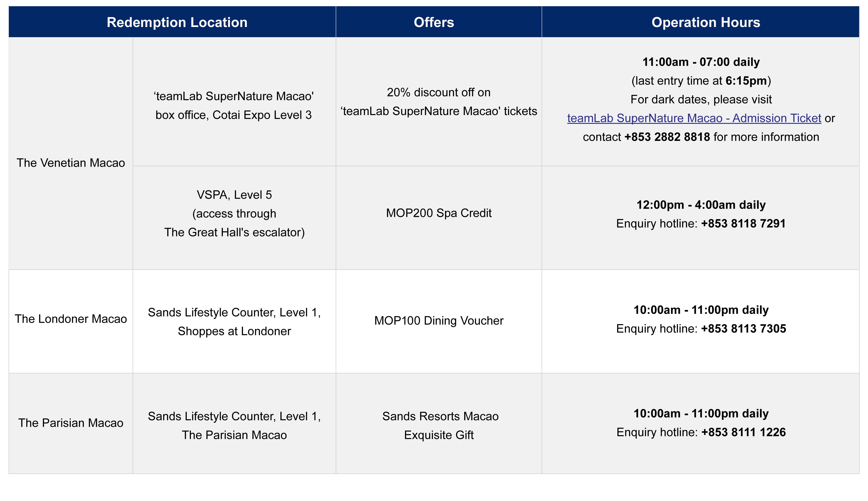
Task: Select The Venetian Macao cell
Action: (71, 163)
